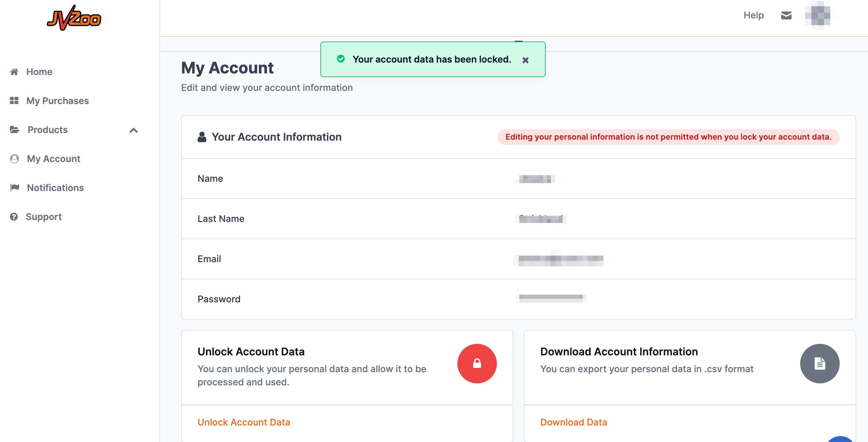Click the Notifications flag icon
The height and width of the screenshot is (442, 868).
coord(15,188)
